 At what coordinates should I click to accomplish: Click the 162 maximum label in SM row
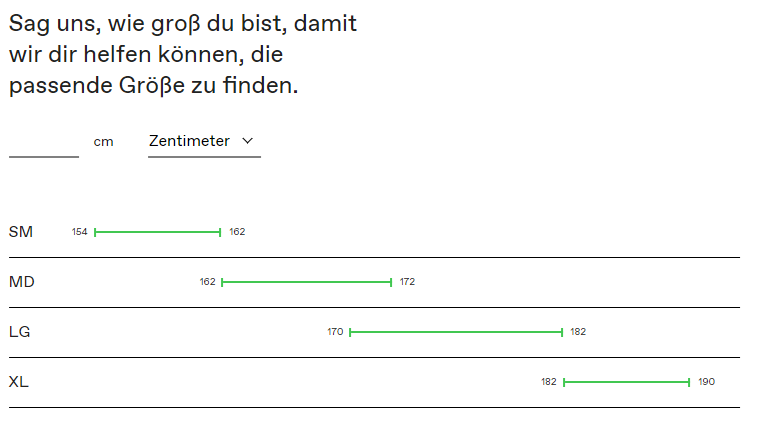click(x=237, y=232)
